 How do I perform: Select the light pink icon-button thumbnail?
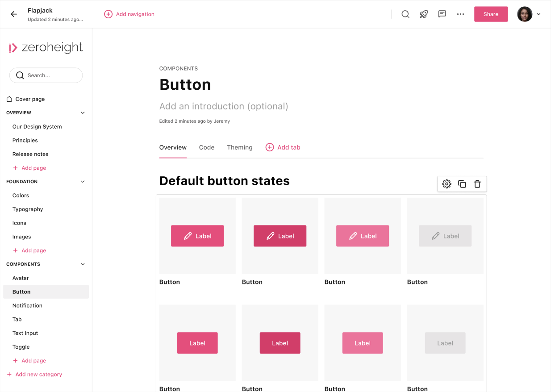pyautogui.click(x=363, y=236)
